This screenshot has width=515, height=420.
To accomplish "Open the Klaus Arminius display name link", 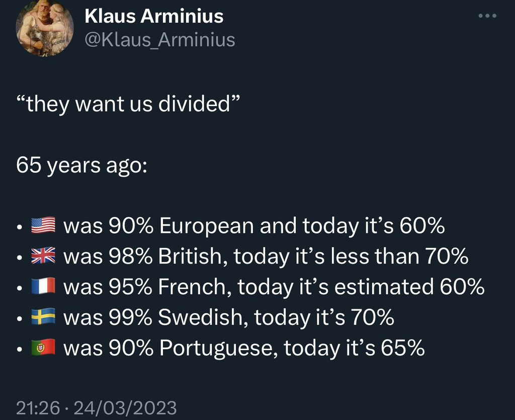I will [x=154, y=17].
